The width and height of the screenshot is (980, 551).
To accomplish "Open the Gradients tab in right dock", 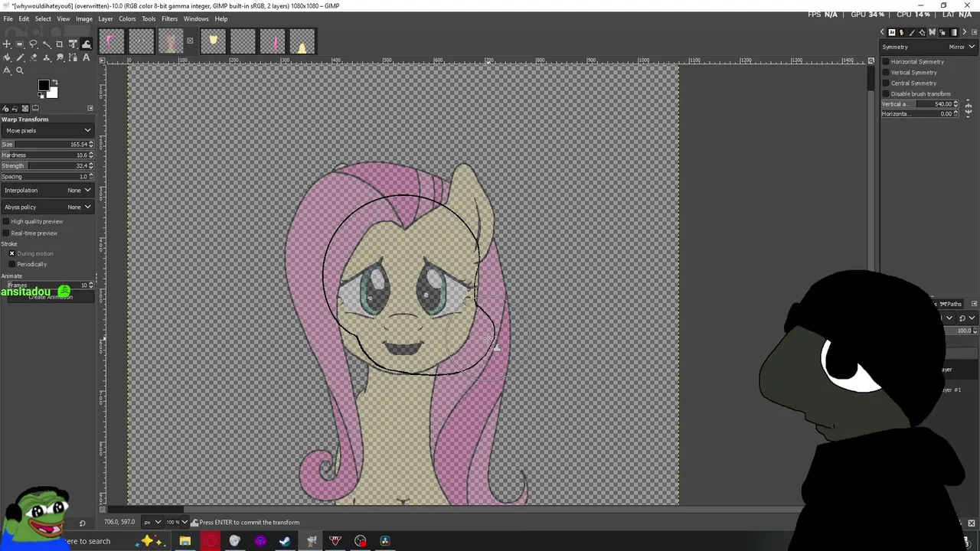I will point(954,32).
